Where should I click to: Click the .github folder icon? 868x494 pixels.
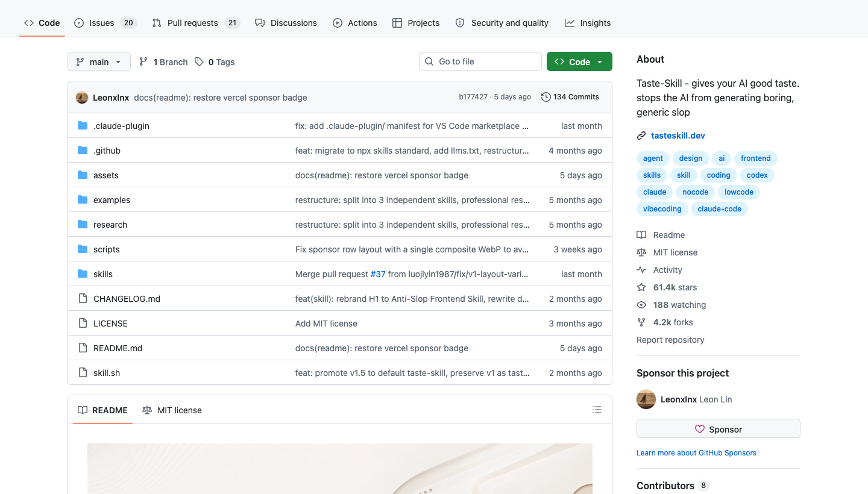[x=83, y=151]
